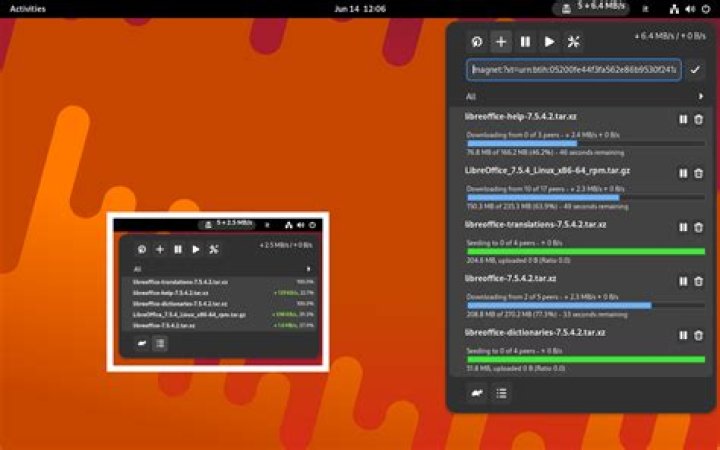Screen dimensions: 720x450
Task: Select the libreoffice-help-7.5.4.2.tar.xz title
Action: [x=521, y=117]
